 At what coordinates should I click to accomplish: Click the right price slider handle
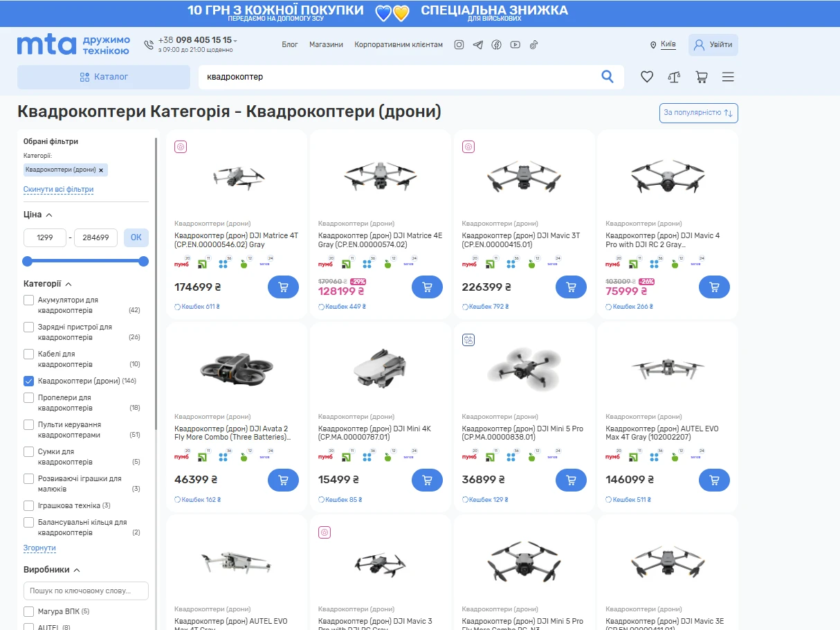pos(144,261)
